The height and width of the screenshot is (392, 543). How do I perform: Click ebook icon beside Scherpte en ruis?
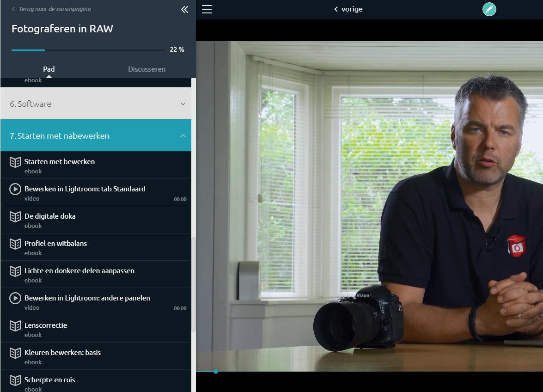coord(15,380)
